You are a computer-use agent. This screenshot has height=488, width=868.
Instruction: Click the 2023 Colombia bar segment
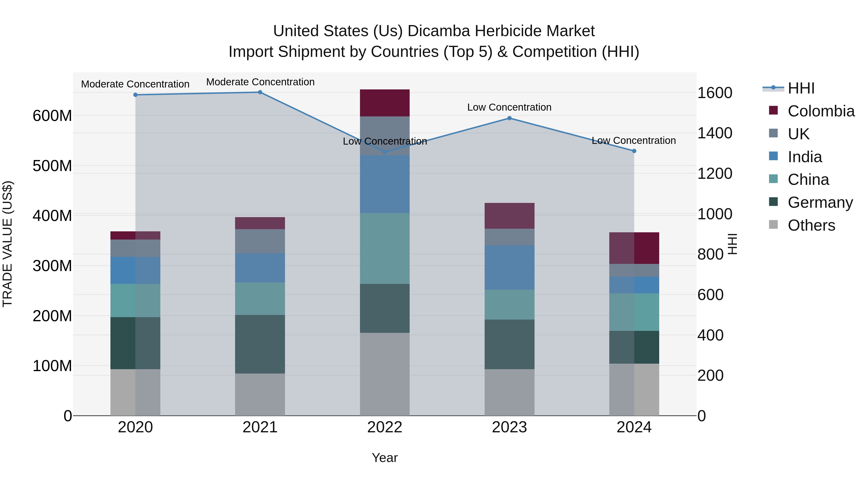tap(509, 216)
